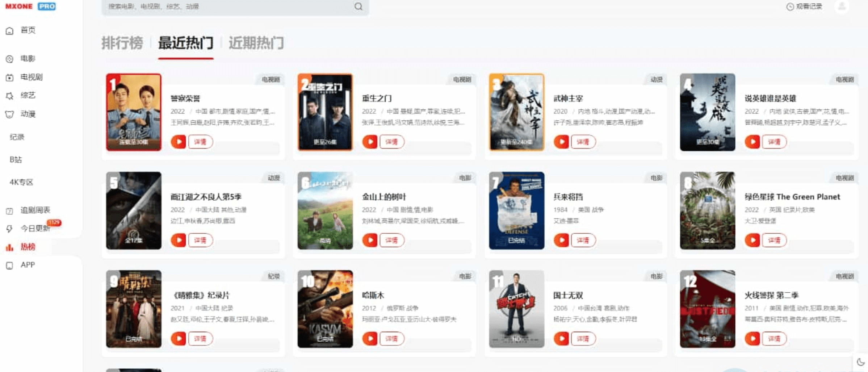Screen dimensions: 868x372
Task: Click the 说英雄谁是英雄 poster thumbnail
Action: point(708,112)
